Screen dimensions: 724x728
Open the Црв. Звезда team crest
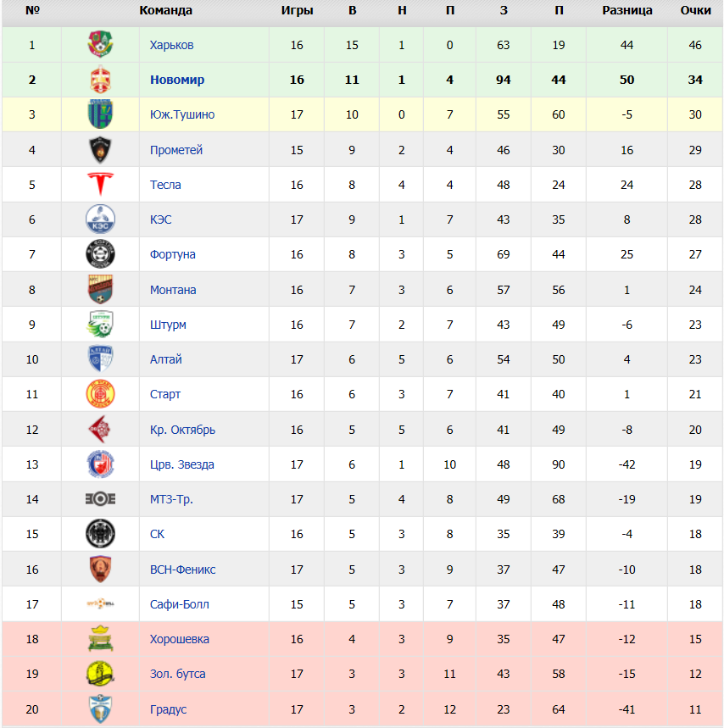pyautogui.click(x=100, y=464)
